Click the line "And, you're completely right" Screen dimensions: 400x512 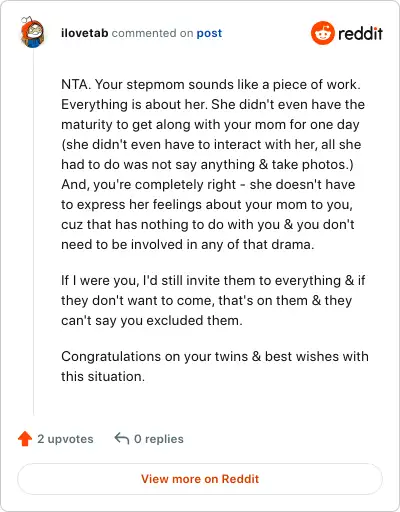149,184
